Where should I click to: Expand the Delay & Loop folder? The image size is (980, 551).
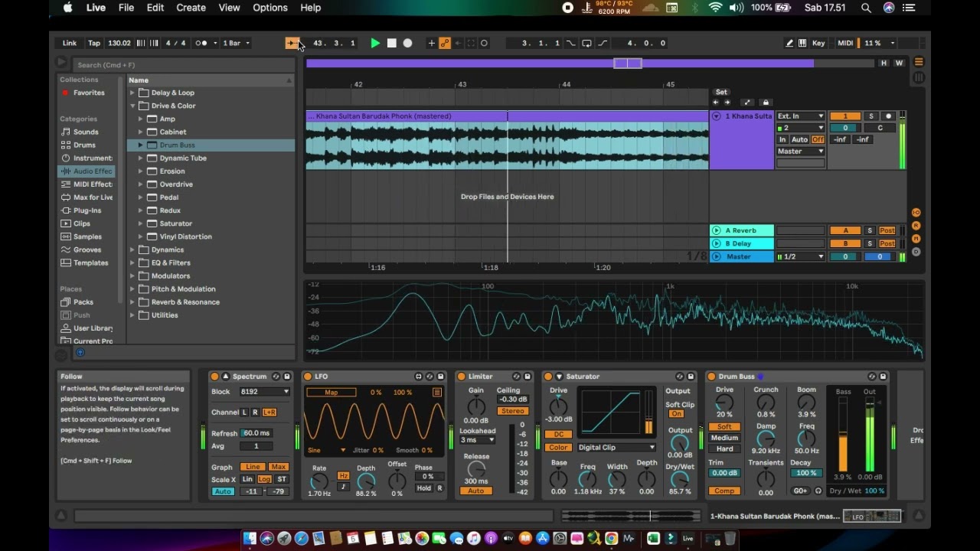132,93
